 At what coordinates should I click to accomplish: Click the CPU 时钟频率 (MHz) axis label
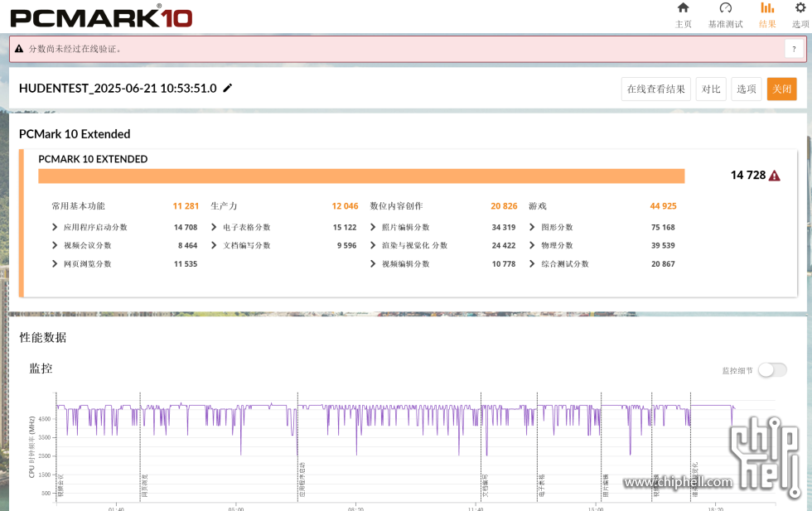[x=31, y=446]
